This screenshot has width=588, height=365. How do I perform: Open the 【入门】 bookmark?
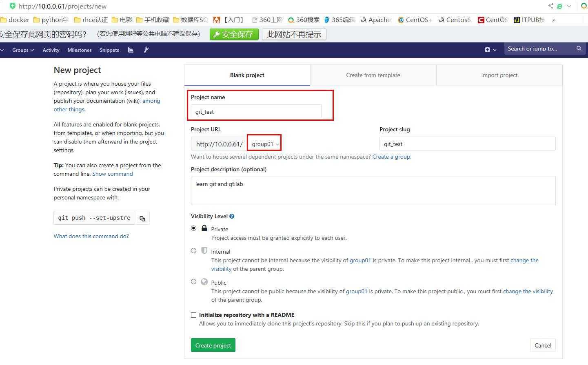tap(229, 20)
